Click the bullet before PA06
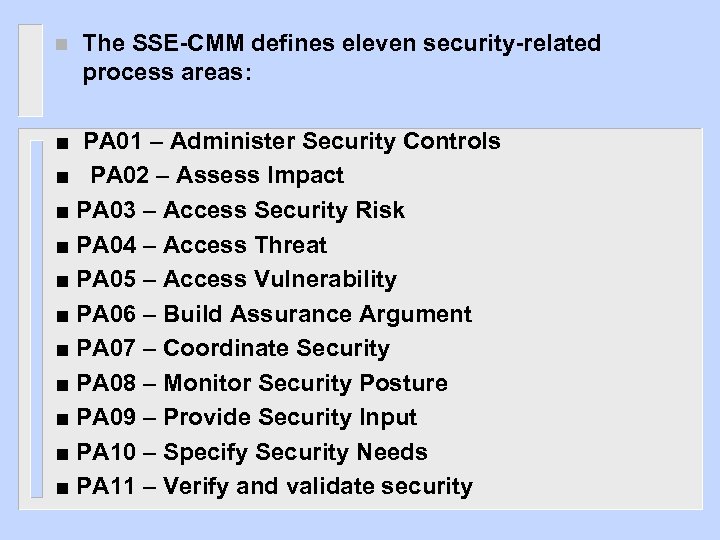Image resolution: width=720 pixels, height=540 pixels. coord(62,315)
